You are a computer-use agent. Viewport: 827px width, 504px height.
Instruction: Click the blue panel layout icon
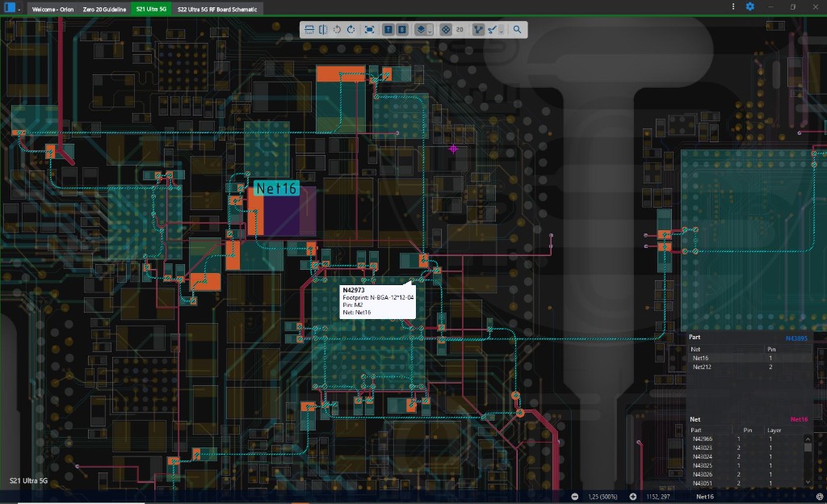pyautogui.click(x=10, y=7)
